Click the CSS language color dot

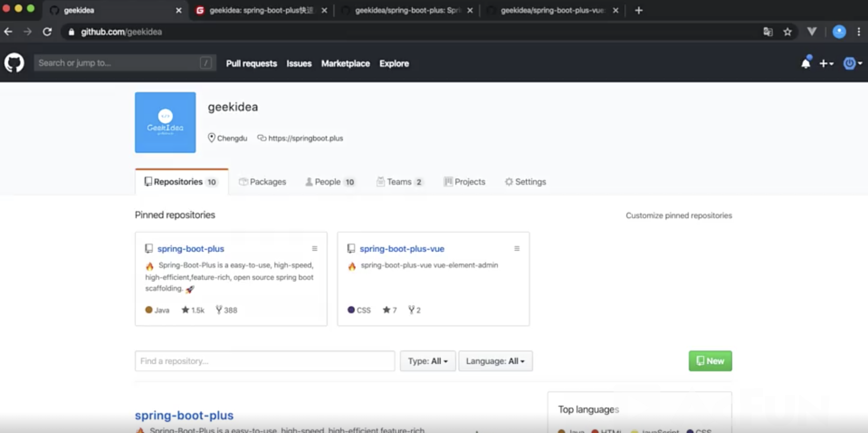351,310
